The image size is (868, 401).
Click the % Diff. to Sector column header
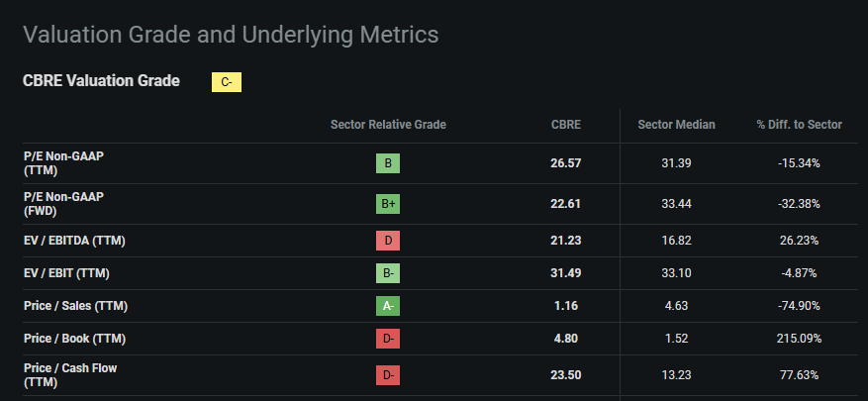coord(799,125)
